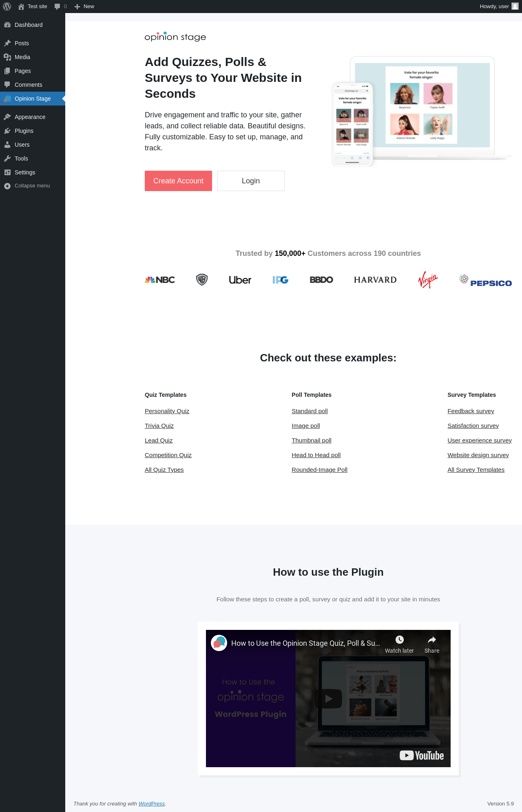522x812 pixels.
Task: Go to Media library
Action: point(33,57)
